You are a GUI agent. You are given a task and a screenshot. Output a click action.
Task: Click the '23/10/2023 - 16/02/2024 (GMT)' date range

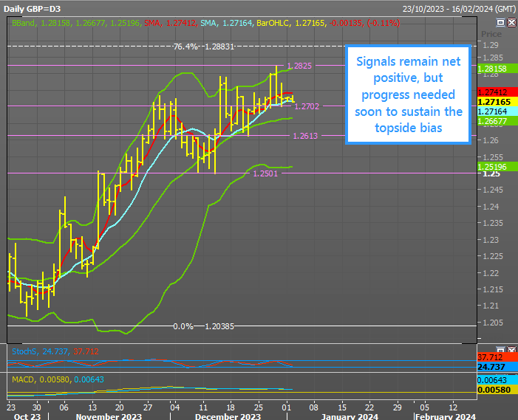point(459,9)
